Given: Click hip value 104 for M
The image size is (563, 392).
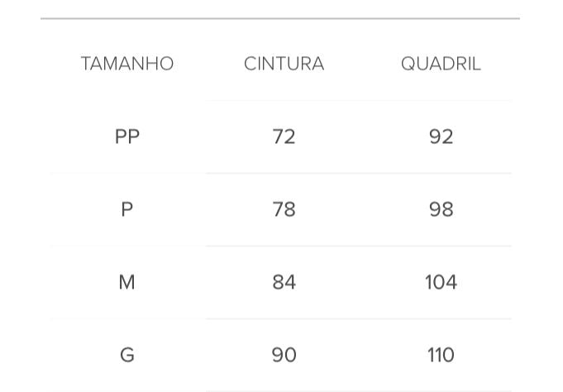Looking at the screenshot, I should [x=441, y=282].
